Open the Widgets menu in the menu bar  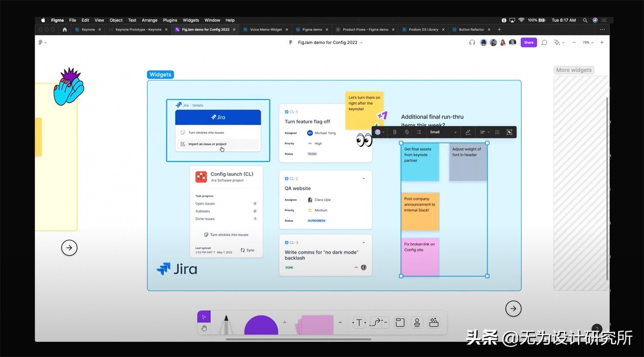[191, 20]
